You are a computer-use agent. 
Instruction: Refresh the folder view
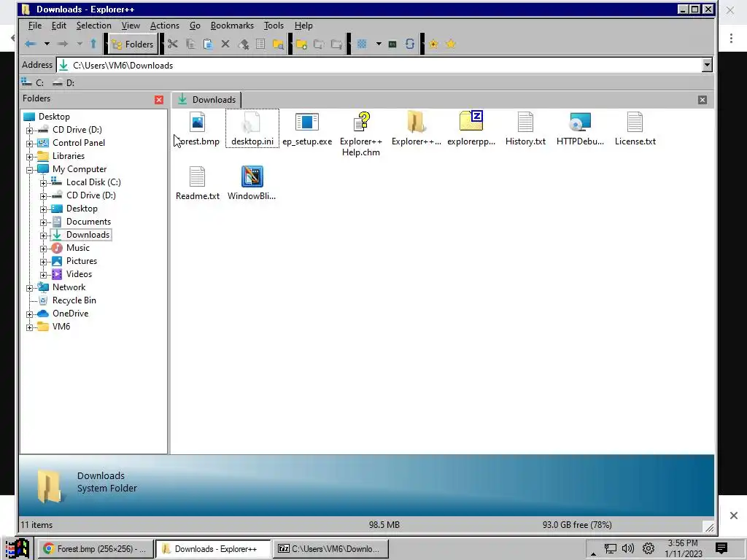click(410, 44)
